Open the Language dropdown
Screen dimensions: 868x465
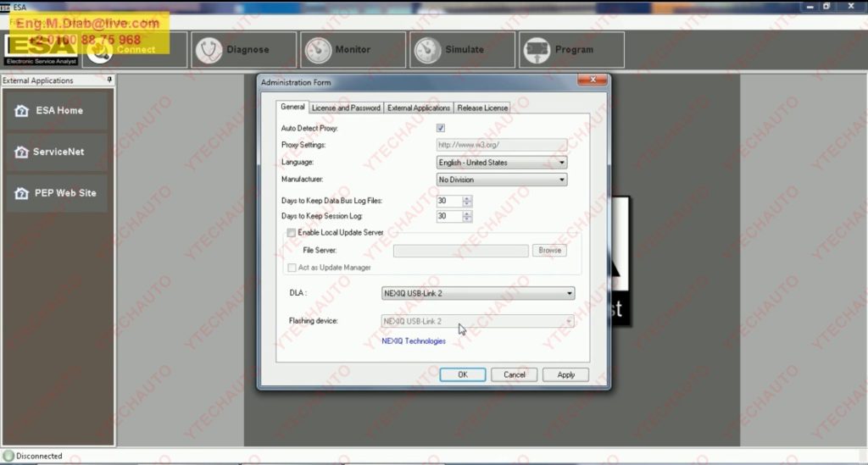[502, 163]
